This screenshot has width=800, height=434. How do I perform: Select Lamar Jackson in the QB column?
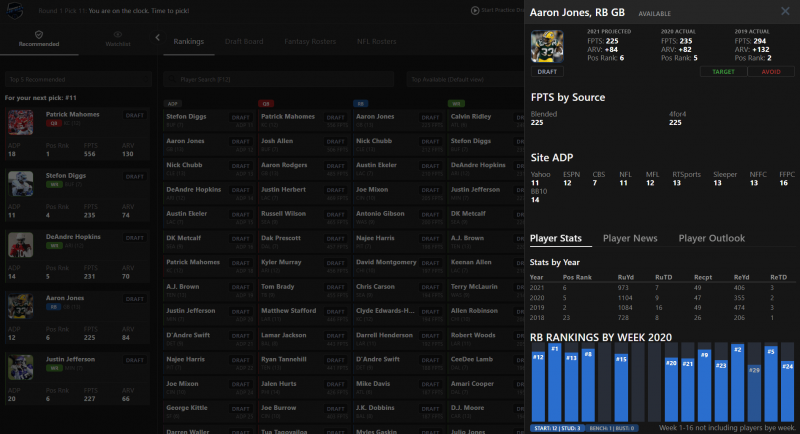(x=284, y=335)
